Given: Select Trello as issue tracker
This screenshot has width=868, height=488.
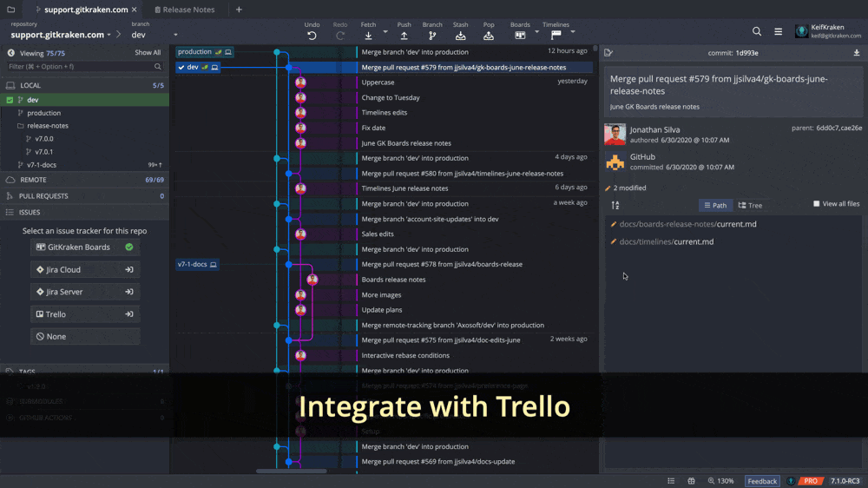Looking at the screenshot, I should click(x=85, y=314).
